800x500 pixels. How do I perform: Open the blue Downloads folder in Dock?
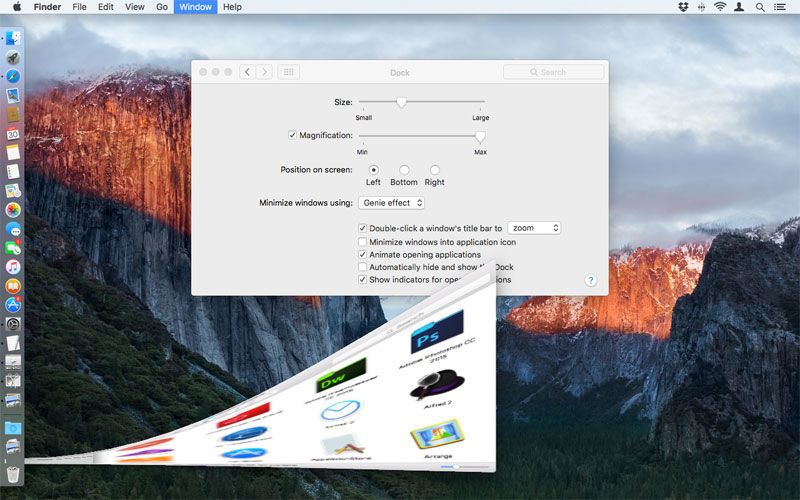(x=13, y=428)
